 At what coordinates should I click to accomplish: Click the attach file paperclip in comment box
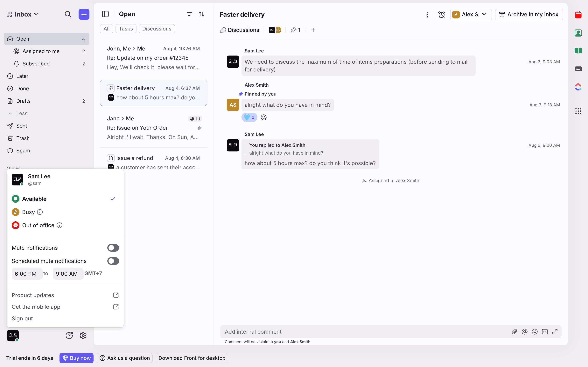[514, 332]
